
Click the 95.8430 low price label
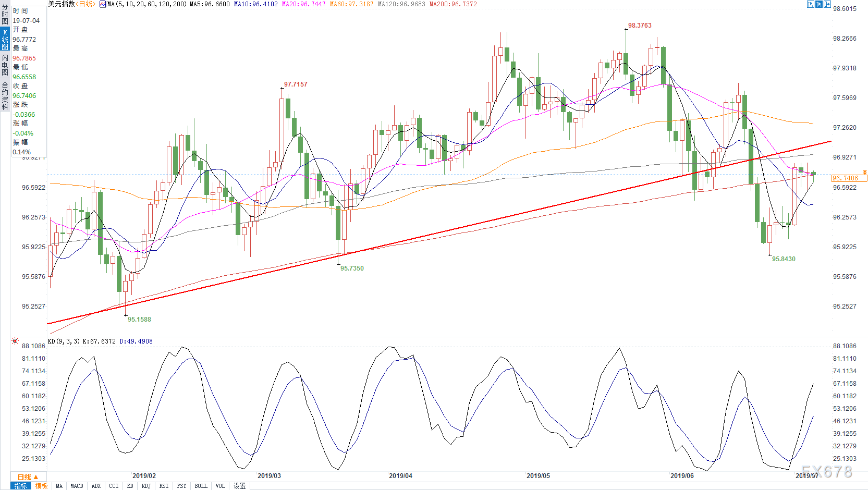(x=784, y=259)
